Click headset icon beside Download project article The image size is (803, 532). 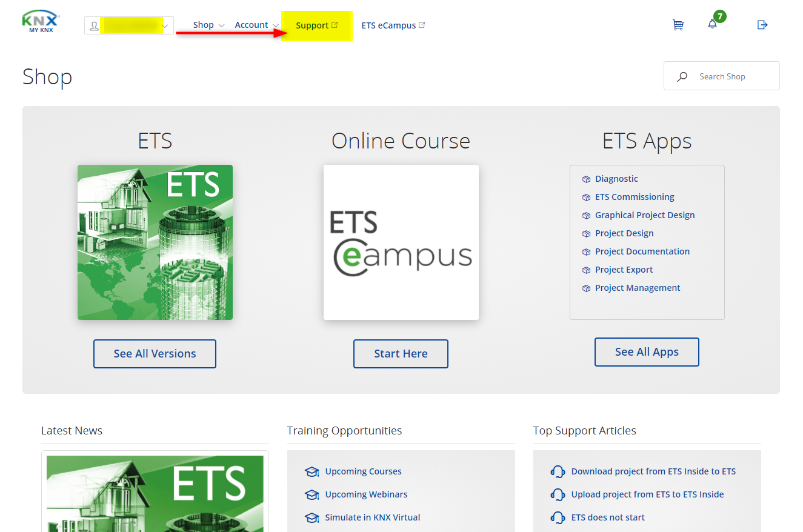(x=558, y=471)
